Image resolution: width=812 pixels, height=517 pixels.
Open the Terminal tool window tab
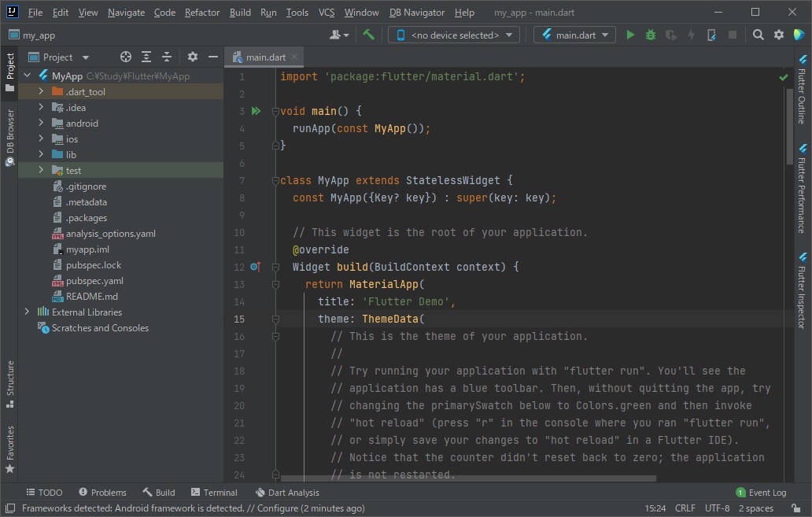point(212,493)
